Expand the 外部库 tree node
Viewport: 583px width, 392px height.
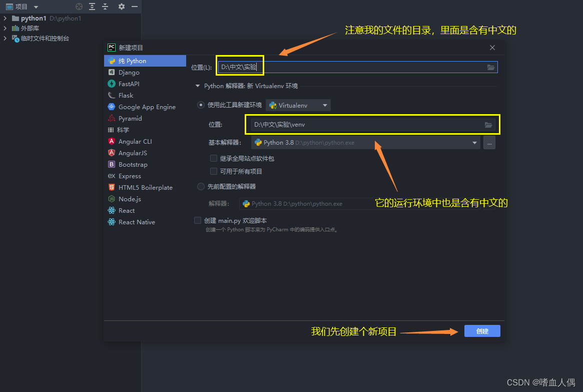click(5, 28)
